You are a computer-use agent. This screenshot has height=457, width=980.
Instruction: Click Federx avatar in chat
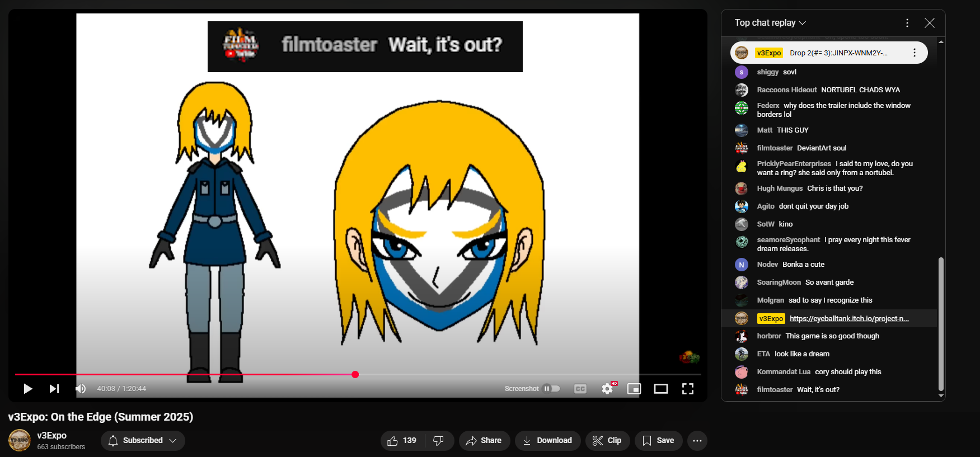coord(742,108)
